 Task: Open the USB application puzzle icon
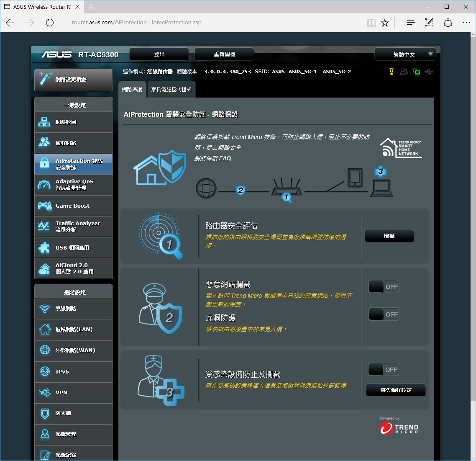pyautogui.click(x=44, y=247)
